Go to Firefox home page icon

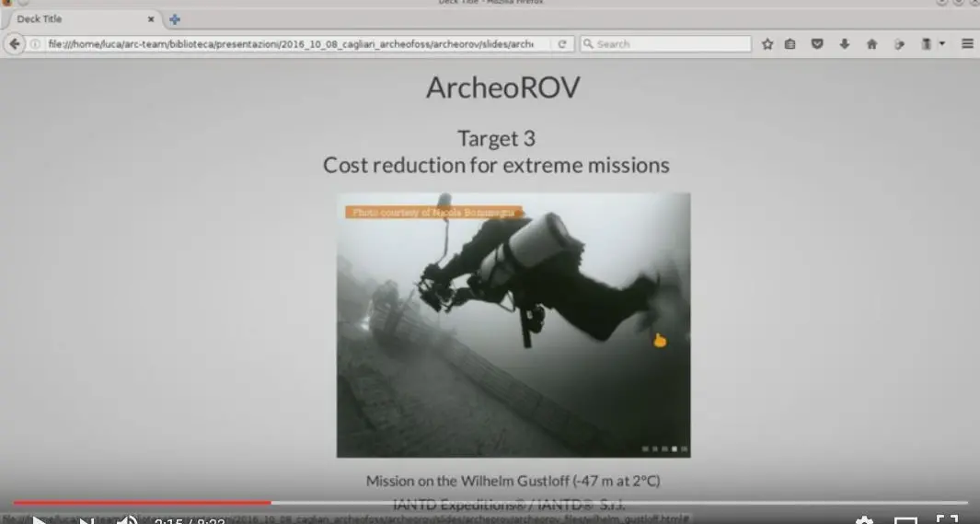click(871, 44)
